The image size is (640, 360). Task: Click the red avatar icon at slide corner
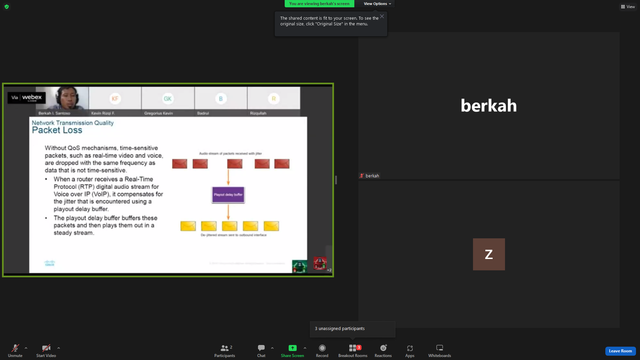point(320,263)
